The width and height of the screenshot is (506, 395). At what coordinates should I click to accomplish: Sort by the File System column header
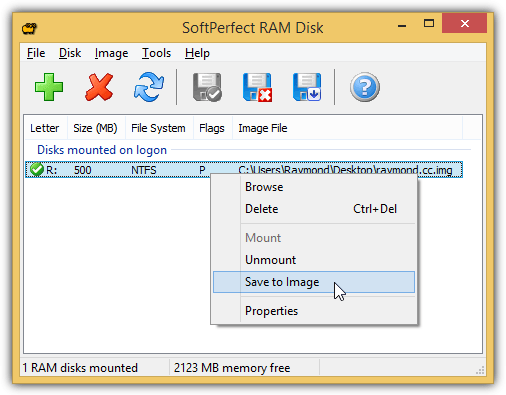[x=159, y=128]
